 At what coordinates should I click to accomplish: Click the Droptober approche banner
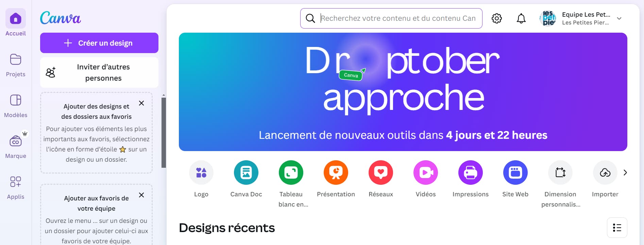(x=403, y=92)
